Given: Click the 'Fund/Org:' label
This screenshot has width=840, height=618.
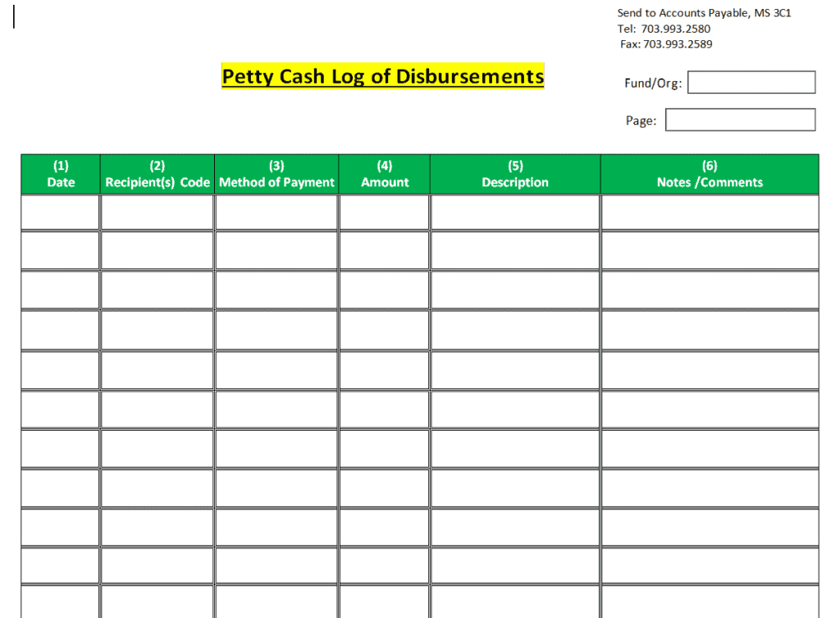Looking at the screenshot, I should [653, 83].
